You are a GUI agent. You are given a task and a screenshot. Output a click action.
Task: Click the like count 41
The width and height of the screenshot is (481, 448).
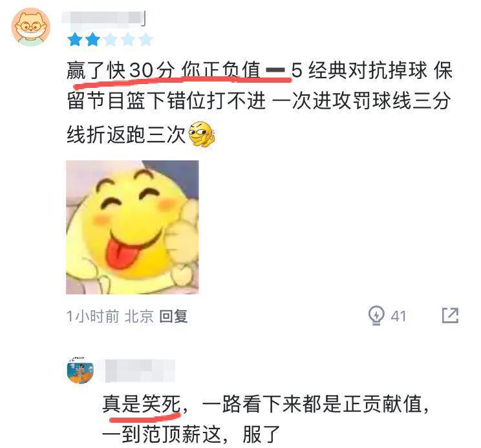coord(398,316)
